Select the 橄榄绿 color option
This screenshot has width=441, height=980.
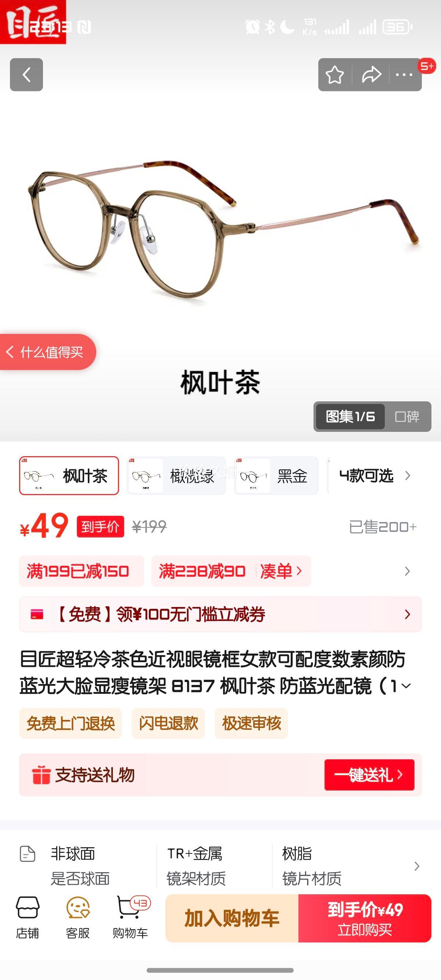tap(176, 476)
